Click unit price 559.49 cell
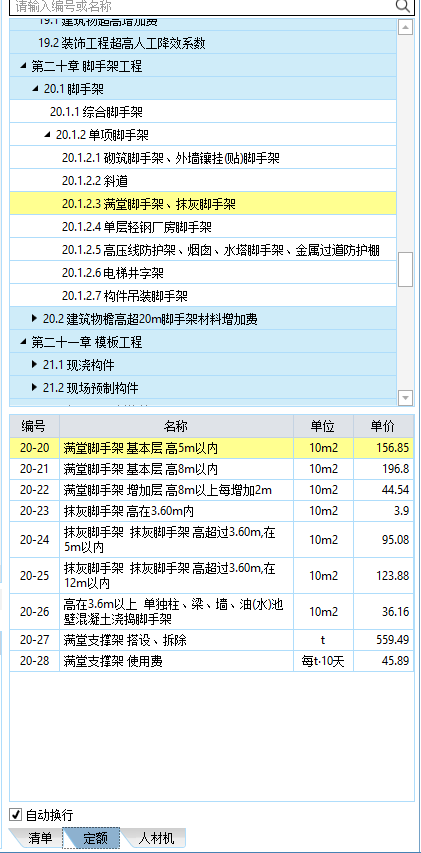The image size is (421, 853). pos(383,640)
